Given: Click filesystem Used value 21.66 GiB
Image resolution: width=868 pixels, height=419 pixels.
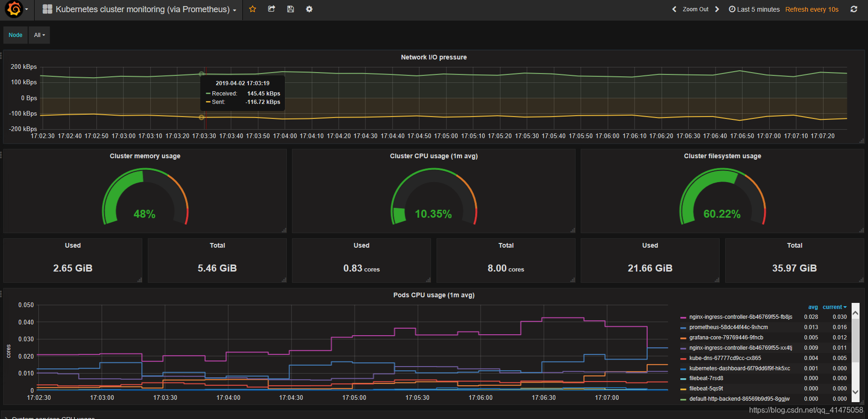Looking at the screenshot, I should point(650,268).
